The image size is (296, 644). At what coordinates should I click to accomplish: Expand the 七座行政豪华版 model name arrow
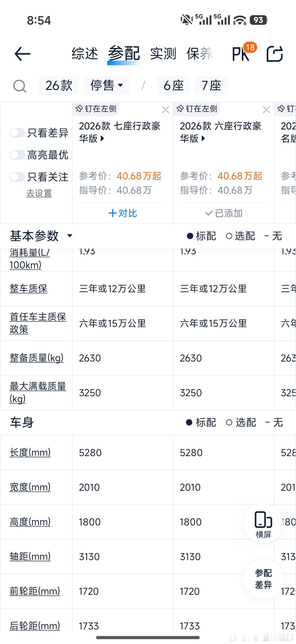[102, 138]
